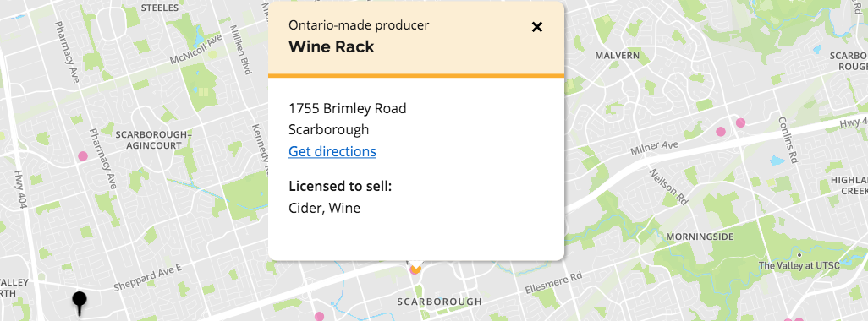Click the 1755 Brimley Road address text
868x321 pixels.
click(x=348, y=108)
